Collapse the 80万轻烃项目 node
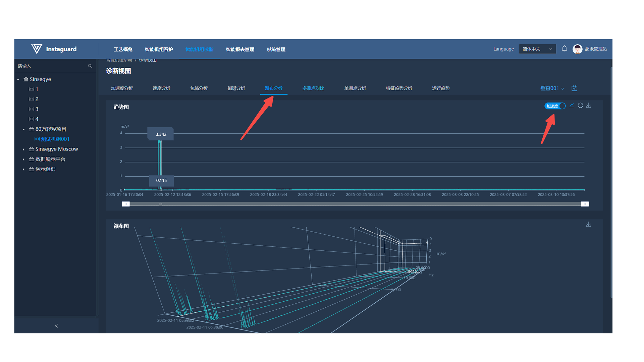 click(x=23, y=129)
